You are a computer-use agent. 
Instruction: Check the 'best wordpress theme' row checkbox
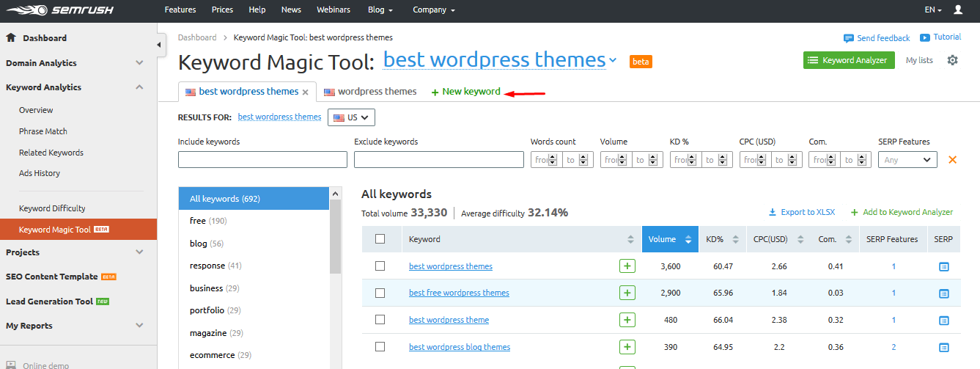point(380,320)
